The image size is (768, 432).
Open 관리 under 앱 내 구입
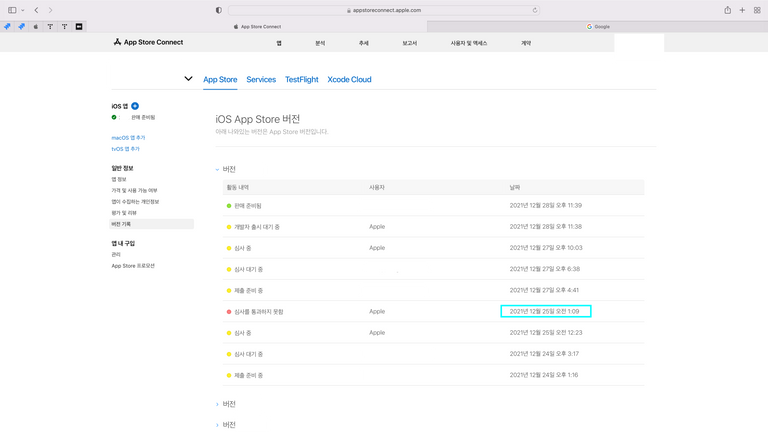(x=116, y=255)
